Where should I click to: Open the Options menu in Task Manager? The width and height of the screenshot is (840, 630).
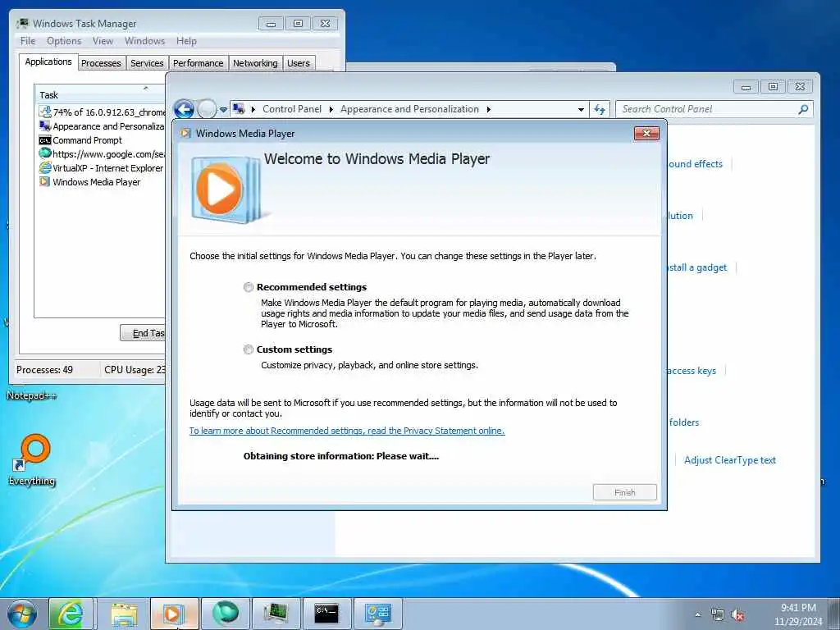click(x=64, y=41)
